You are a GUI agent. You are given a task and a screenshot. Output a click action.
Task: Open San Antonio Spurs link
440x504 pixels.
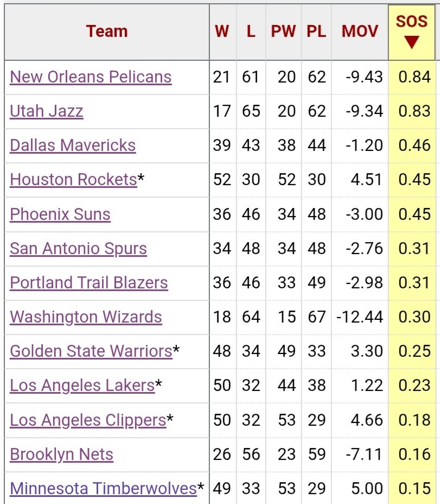point(78,248)
